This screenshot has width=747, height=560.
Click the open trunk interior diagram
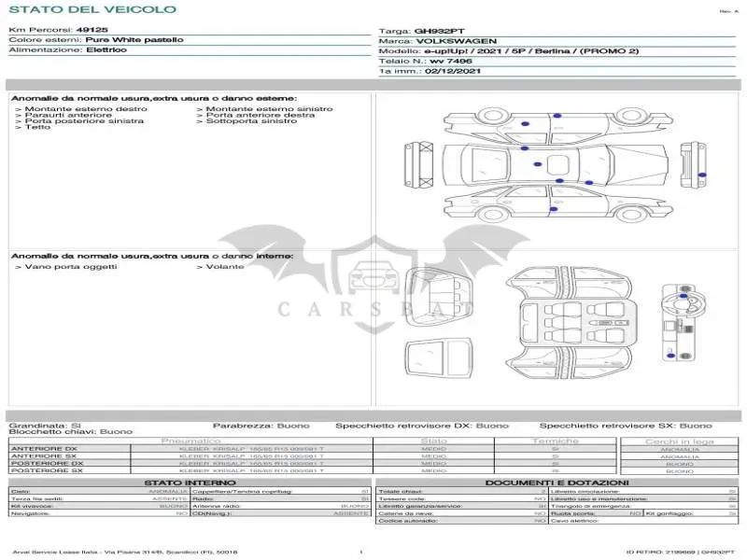point(439,297)
